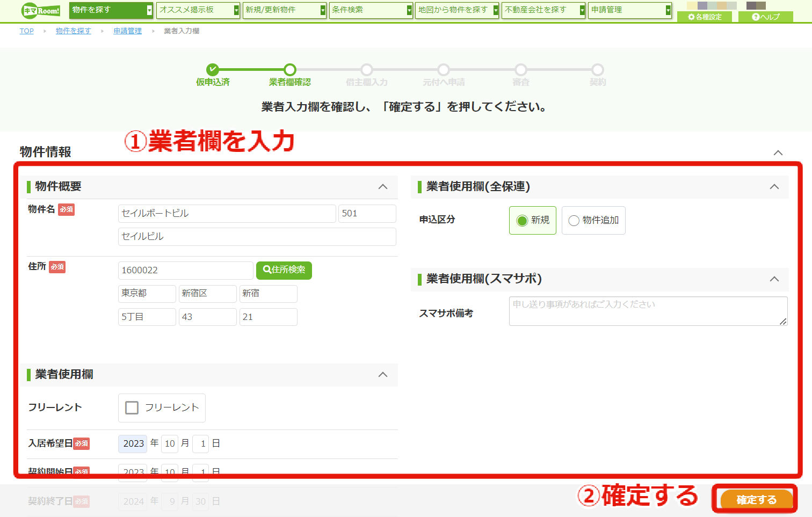Open the 各種設定 settings menu
The image size is (812, 517).
tap(705, 17)
